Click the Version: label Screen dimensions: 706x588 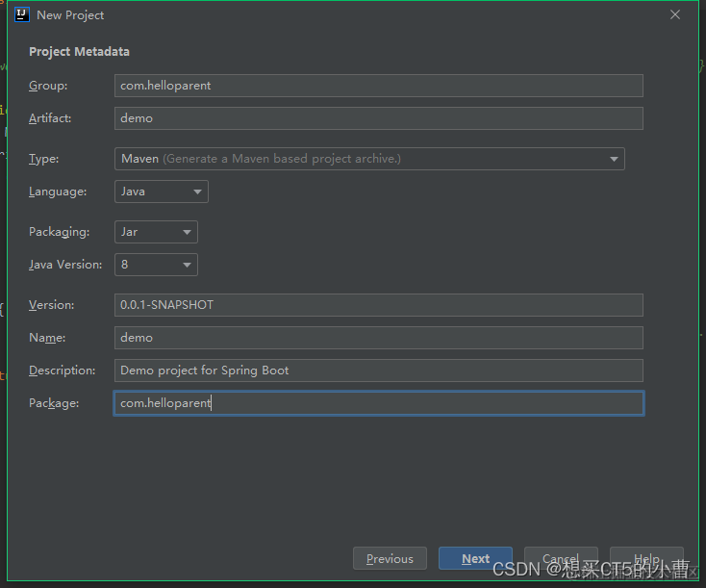[51, 305]
